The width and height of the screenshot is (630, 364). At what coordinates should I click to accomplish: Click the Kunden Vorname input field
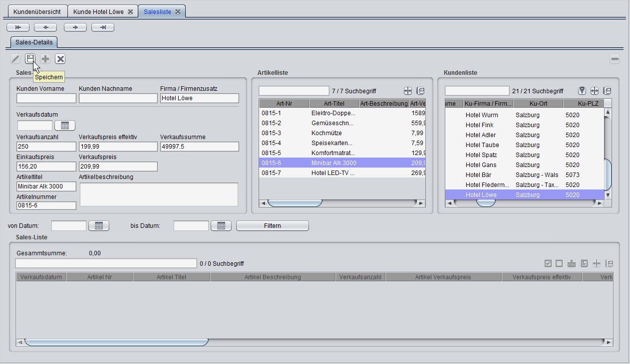[x=46, y=98]
